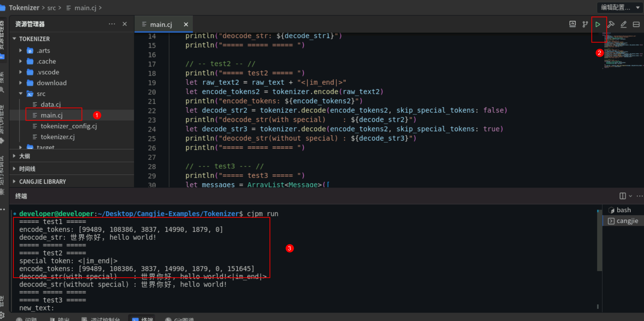Click the '// -- test2 -- //' comment

click(220, 64)
